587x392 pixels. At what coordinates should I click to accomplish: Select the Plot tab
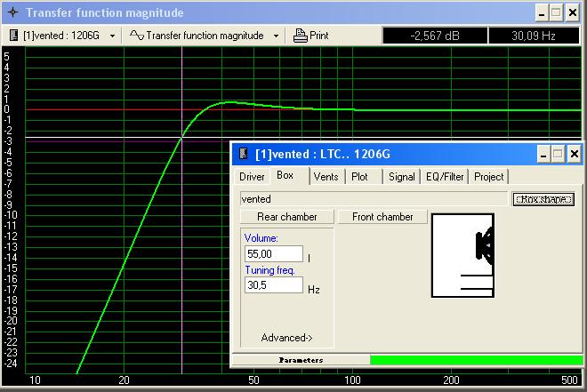[360, 177]
